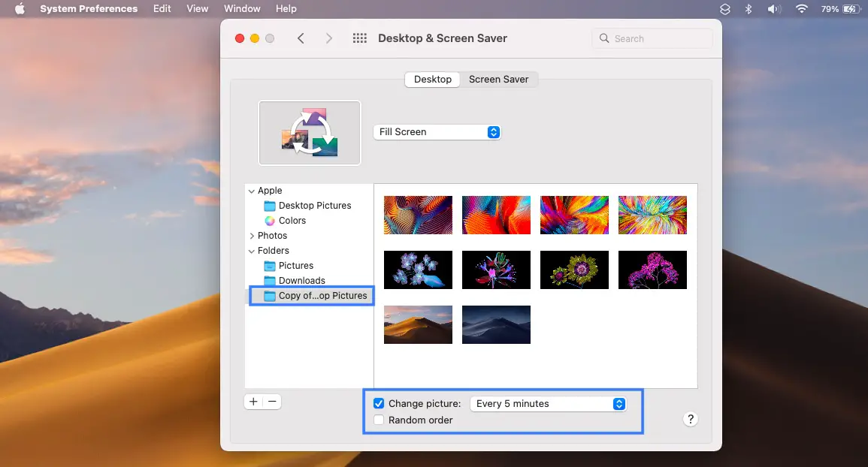
Task: Open the Fill Screen dropdown
Action: (437, 132)
